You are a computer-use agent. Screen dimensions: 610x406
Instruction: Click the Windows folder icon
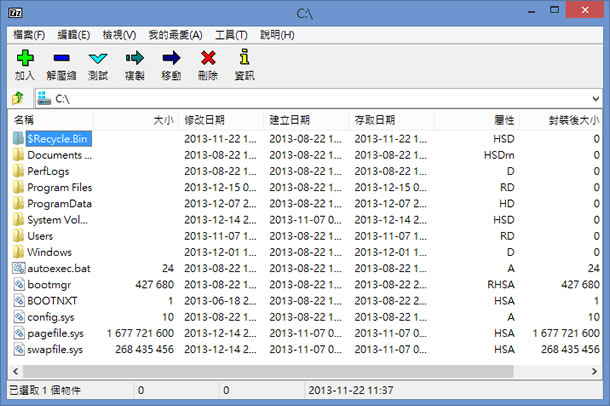(18, 252)
